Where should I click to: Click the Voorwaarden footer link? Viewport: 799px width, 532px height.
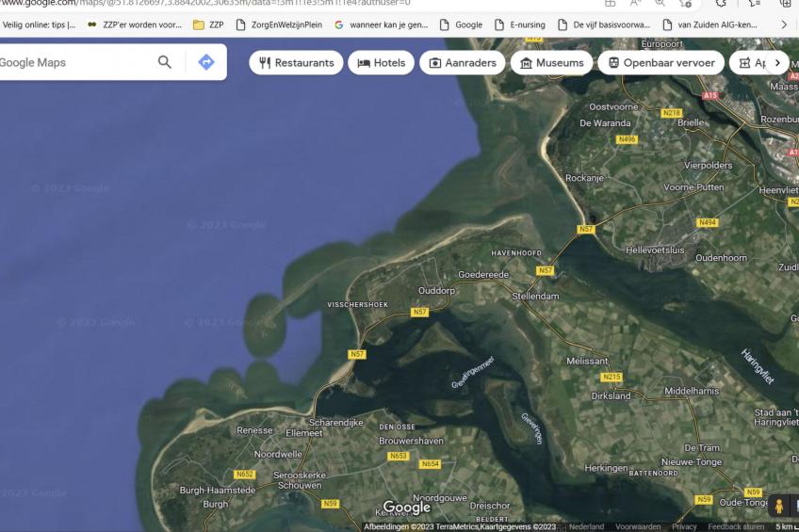(x=638, y=527)
